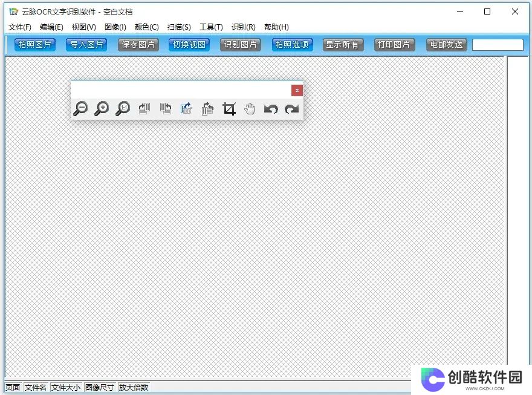The image size is (532, 395).
Task: Open the 文件(F) menu
Action: pos(20,27)
